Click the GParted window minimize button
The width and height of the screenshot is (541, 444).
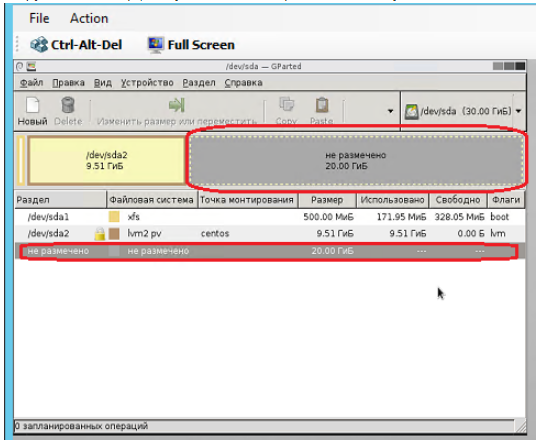tap(498, 66)
